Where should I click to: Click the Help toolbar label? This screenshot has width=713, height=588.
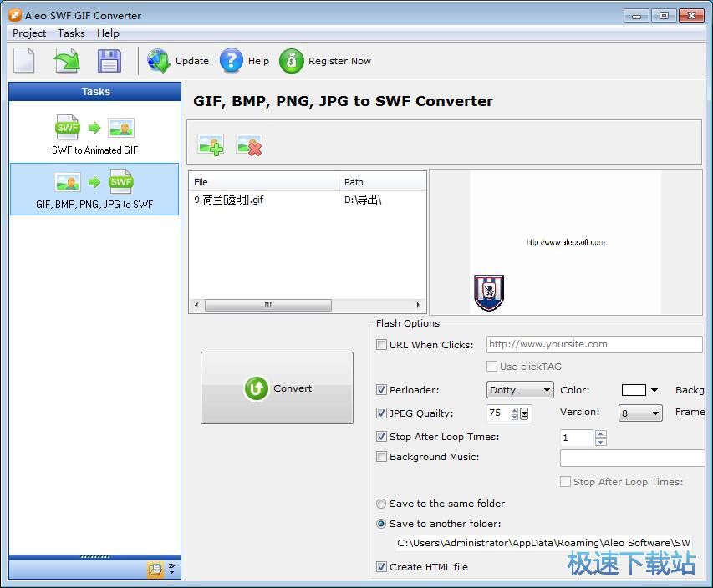click(x=258, y=61)
